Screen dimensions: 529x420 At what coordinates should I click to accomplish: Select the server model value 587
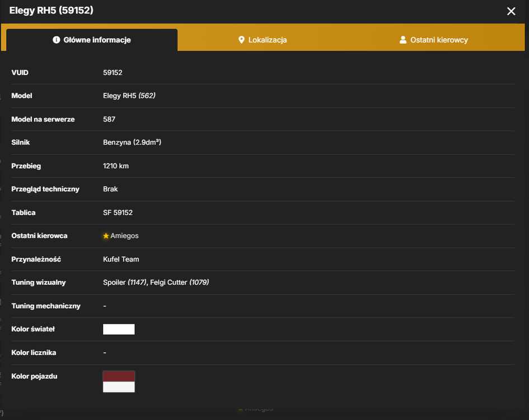109,119
